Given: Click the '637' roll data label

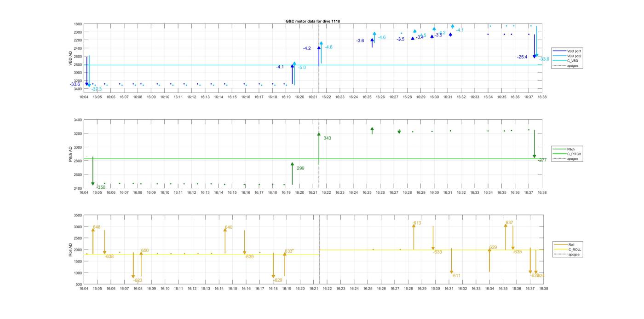Looking at the screenshot, I should click(x=509, y=223).
